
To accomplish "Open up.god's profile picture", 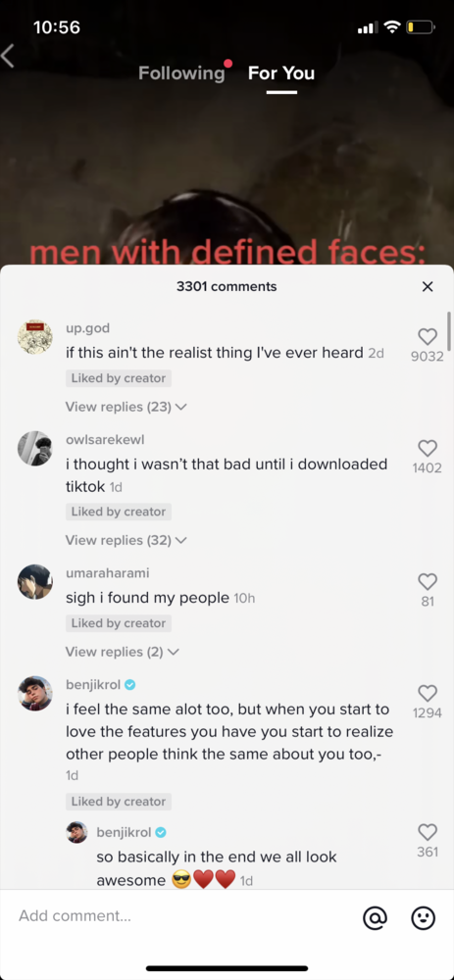I will pos(34,337).
